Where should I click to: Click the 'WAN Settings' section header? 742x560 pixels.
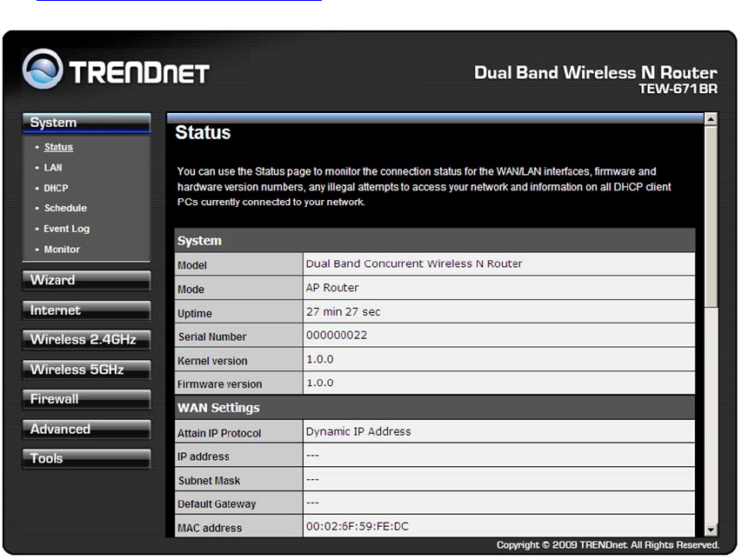pos(434,408)
